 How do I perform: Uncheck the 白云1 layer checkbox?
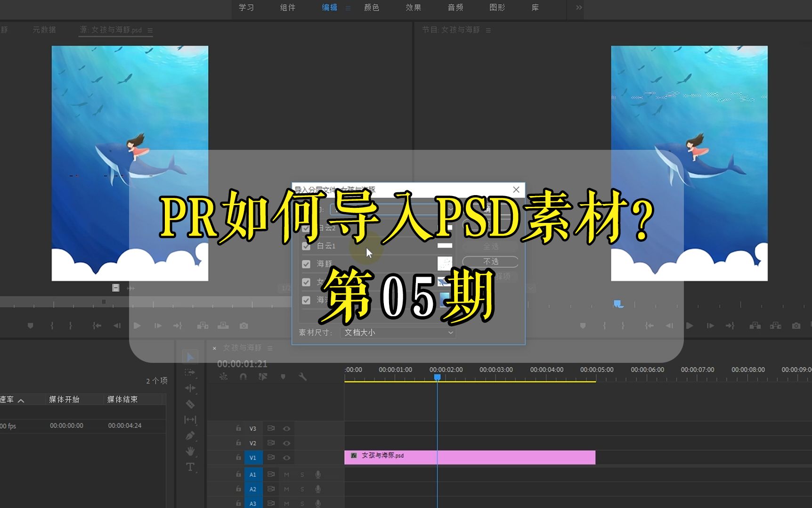click(306, 246)
